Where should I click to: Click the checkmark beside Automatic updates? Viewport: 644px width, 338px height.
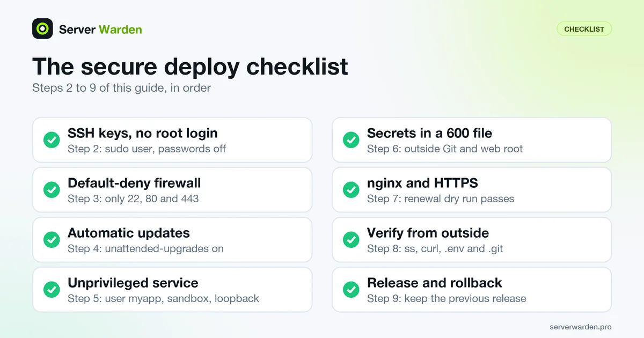52,240
